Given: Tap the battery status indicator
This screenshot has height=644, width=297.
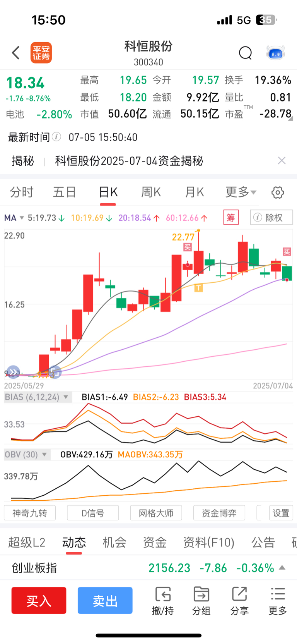Looking at the screenshot, I should coord(266,20).
